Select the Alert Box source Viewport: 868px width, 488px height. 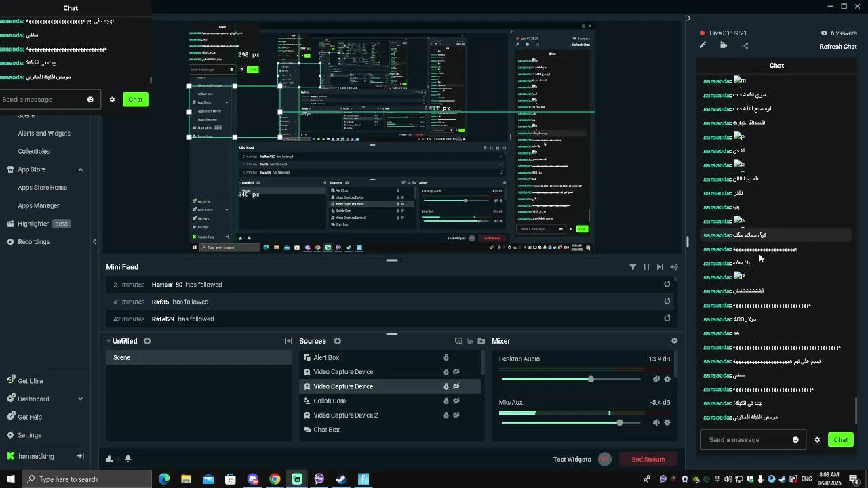(x=390, y=358)
